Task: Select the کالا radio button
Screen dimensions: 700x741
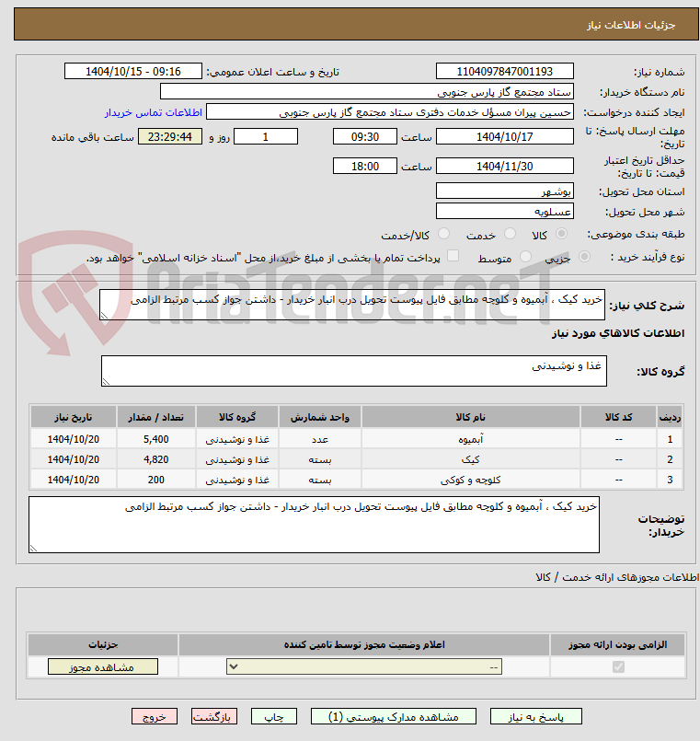Action: 561,234
